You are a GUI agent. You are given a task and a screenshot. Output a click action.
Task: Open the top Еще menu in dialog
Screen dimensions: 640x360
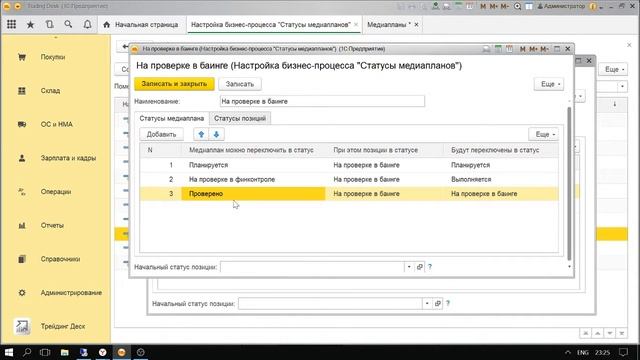[x=549, y=84]
